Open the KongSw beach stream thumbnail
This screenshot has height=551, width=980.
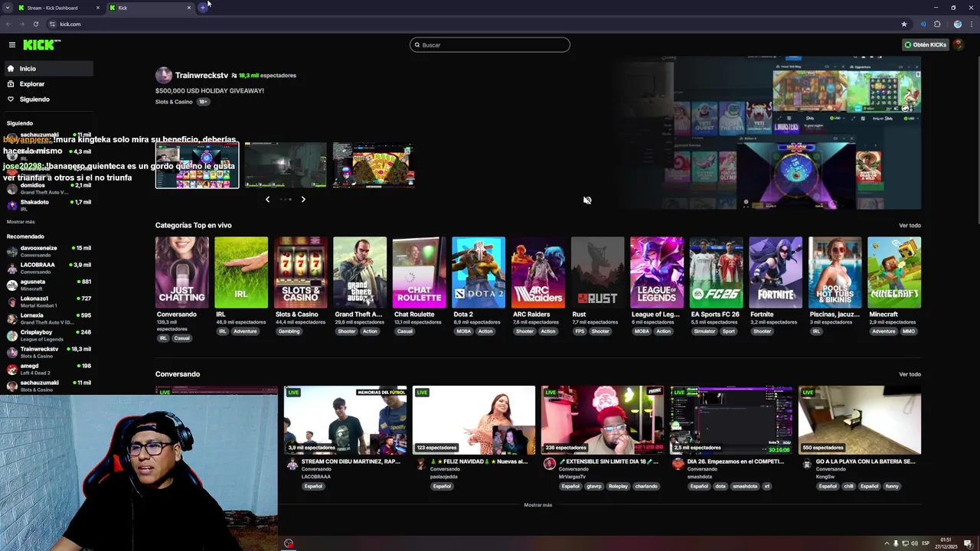[860, 420]
